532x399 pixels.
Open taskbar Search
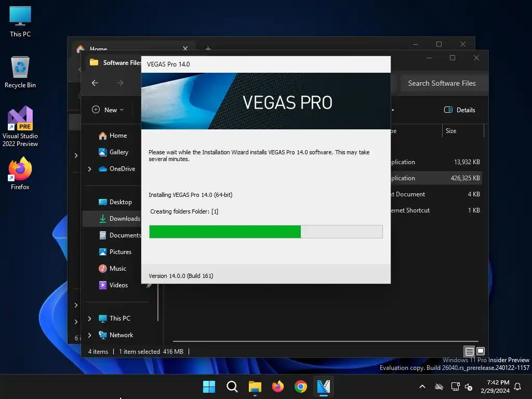232,387
